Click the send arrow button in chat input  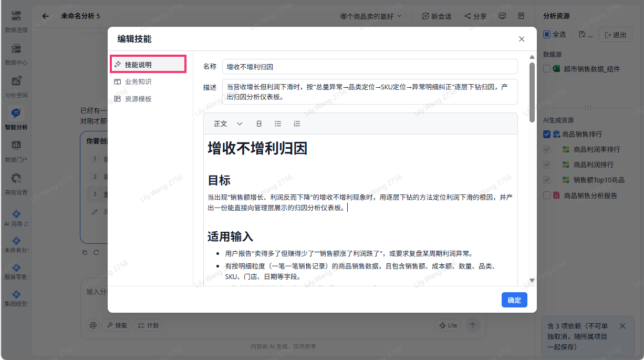click(473, 325)
